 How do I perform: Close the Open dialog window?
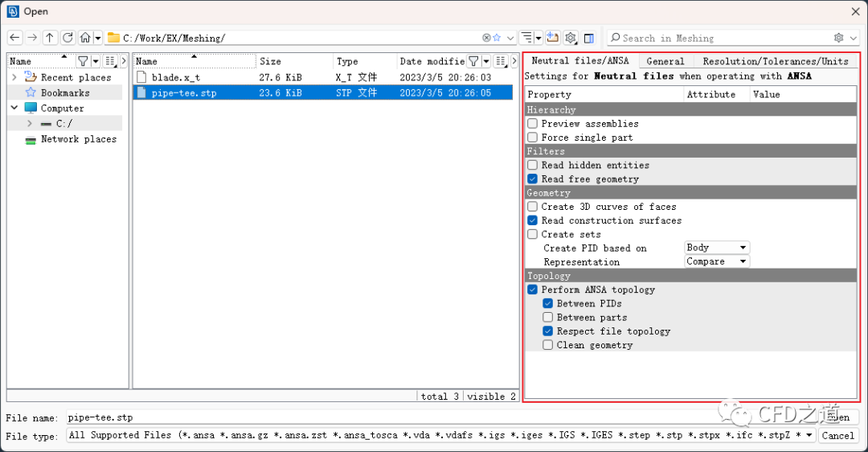tap(855, 11)
